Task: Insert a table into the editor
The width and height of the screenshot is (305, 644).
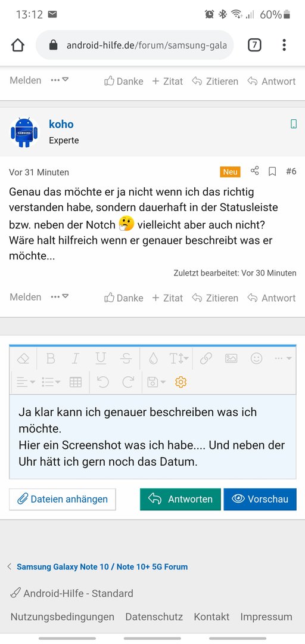Action: point(76,382)
